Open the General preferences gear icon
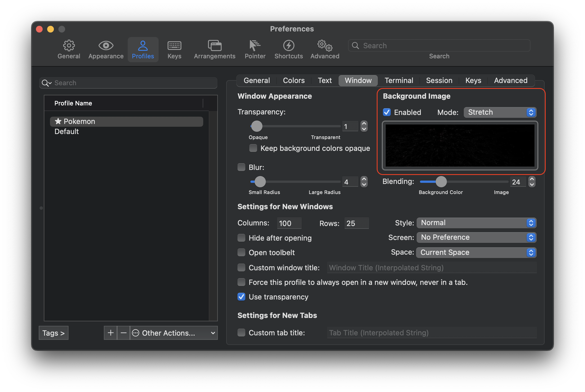The image size is (585, 392). (x=69, y=46)
